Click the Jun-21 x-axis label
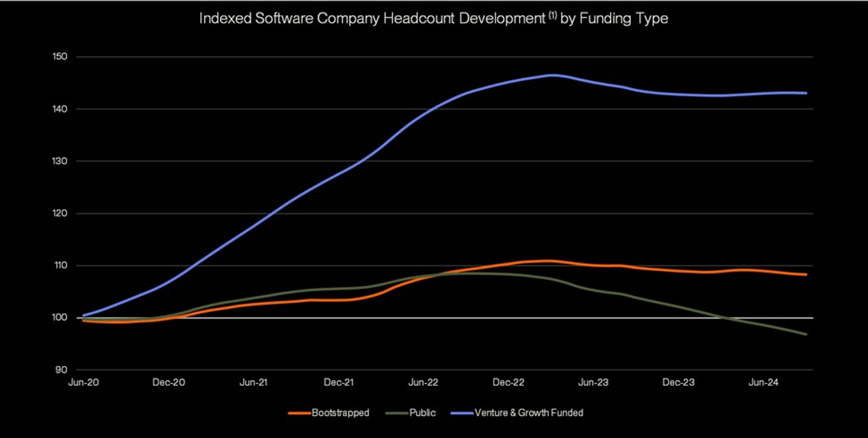868x438 pixels. pyautogui.click(x=253, y=382)
